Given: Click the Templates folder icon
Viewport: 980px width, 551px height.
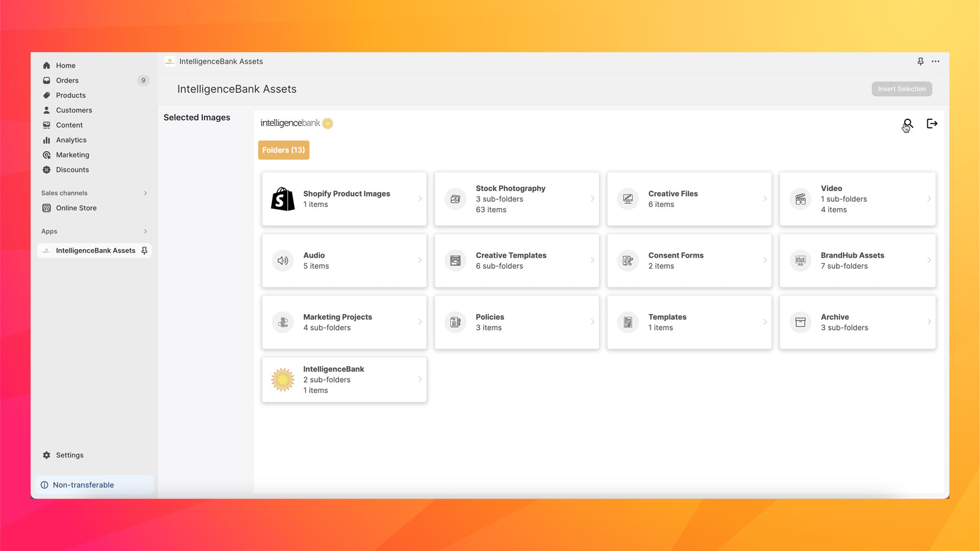Looking at the screenshot, I should 628,322.
